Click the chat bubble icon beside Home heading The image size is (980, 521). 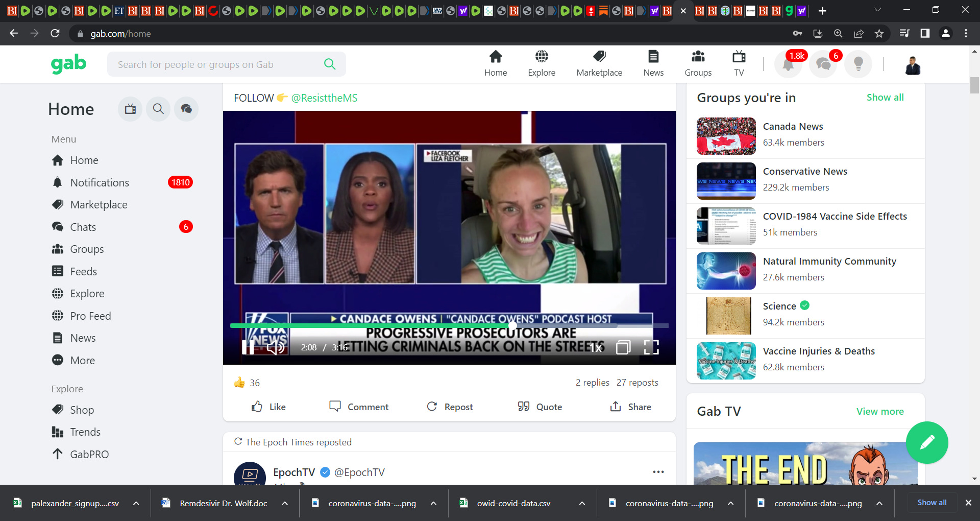[186, 109]
